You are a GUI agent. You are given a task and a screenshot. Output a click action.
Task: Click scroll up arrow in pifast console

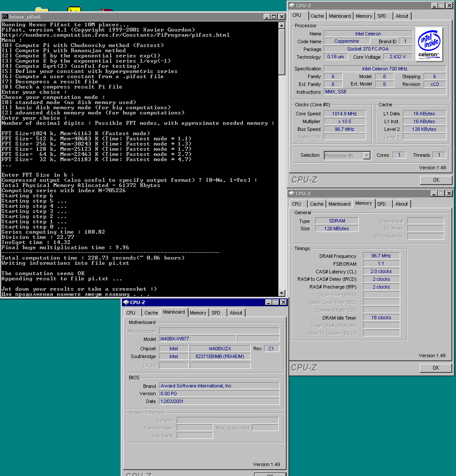(282, 25)
